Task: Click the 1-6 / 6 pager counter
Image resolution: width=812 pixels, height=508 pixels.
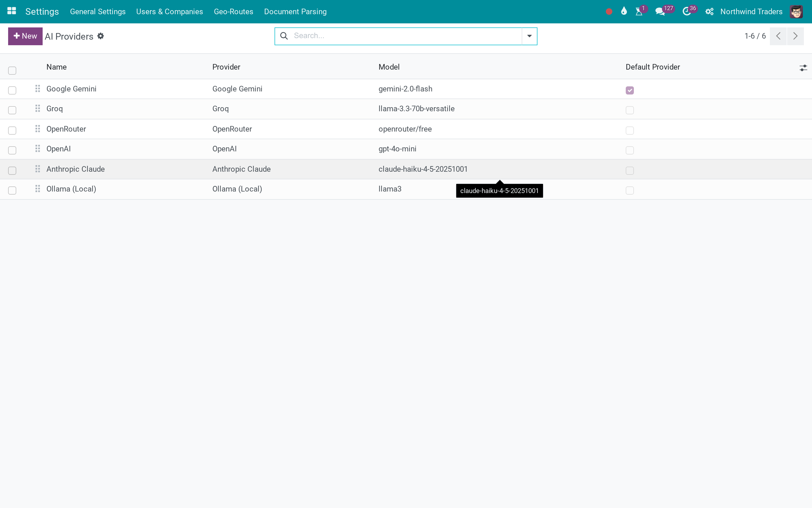Action: (x=755, y=36)
